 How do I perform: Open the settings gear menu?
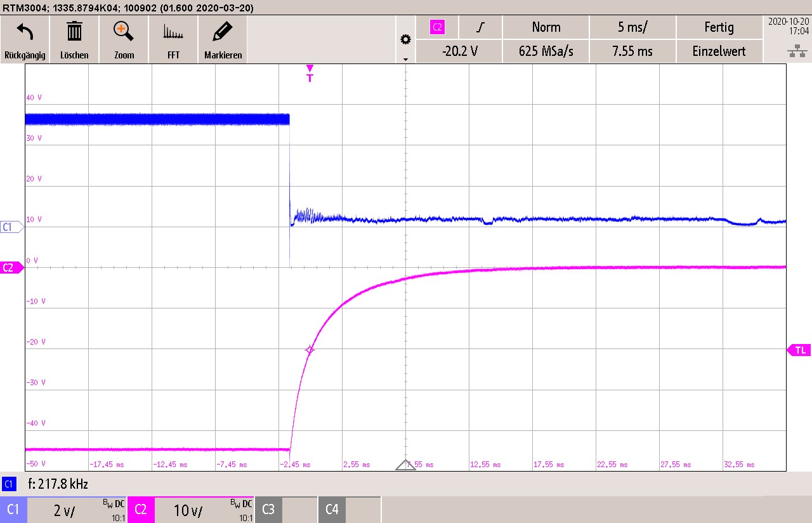point(405,40)
